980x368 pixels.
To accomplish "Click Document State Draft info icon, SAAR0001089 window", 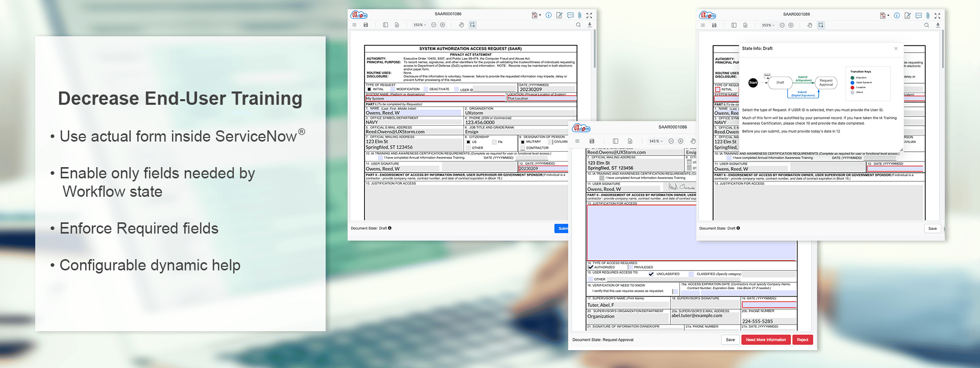I will [738, 228].
